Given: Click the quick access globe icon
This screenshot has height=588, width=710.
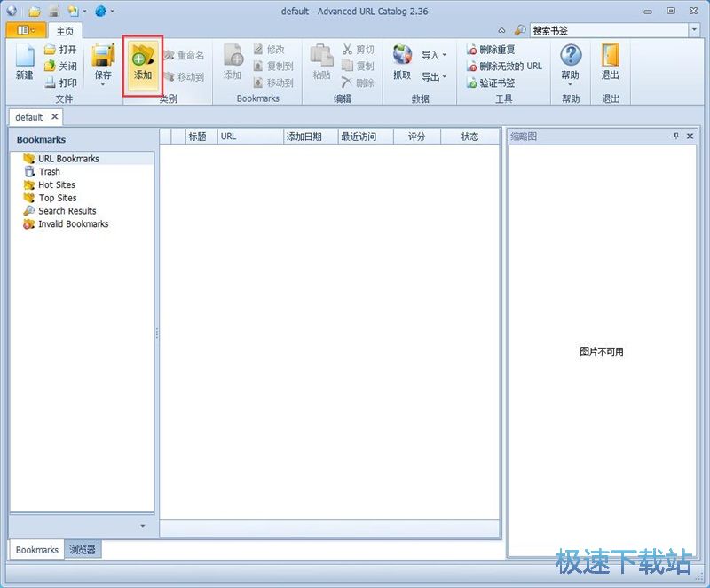Looking at the screenshot, I should 100,11.
